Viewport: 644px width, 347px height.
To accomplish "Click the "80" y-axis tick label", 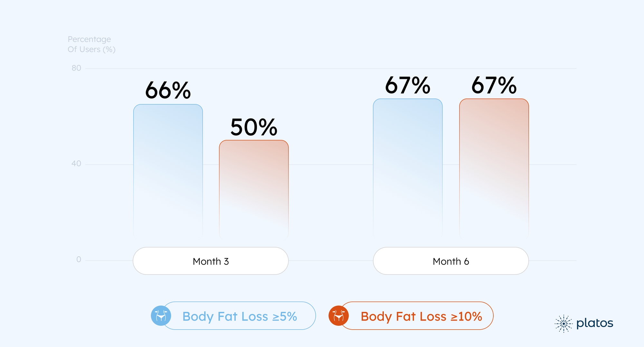I will (x=76, y=68).
